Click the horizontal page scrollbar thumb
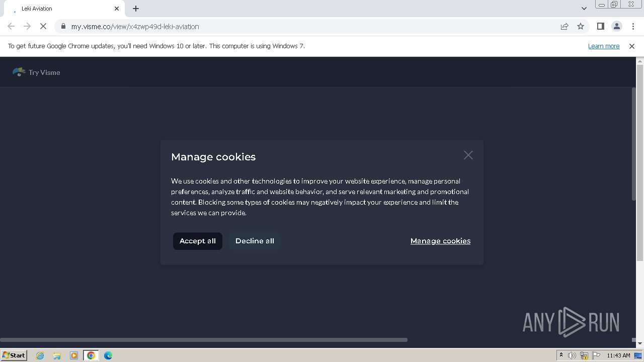The width and height of the screenshot is (644, 362). pyautogui.click(x=204, y=340)
